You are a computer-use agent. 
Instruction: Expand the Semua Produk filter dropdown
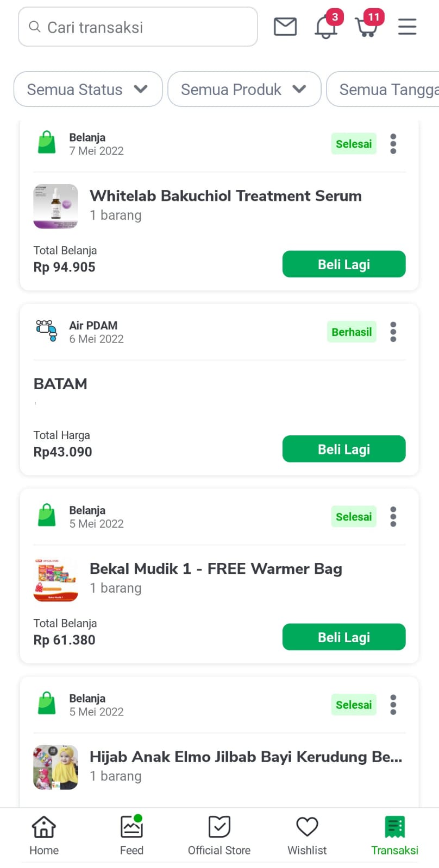click(244, 89)
